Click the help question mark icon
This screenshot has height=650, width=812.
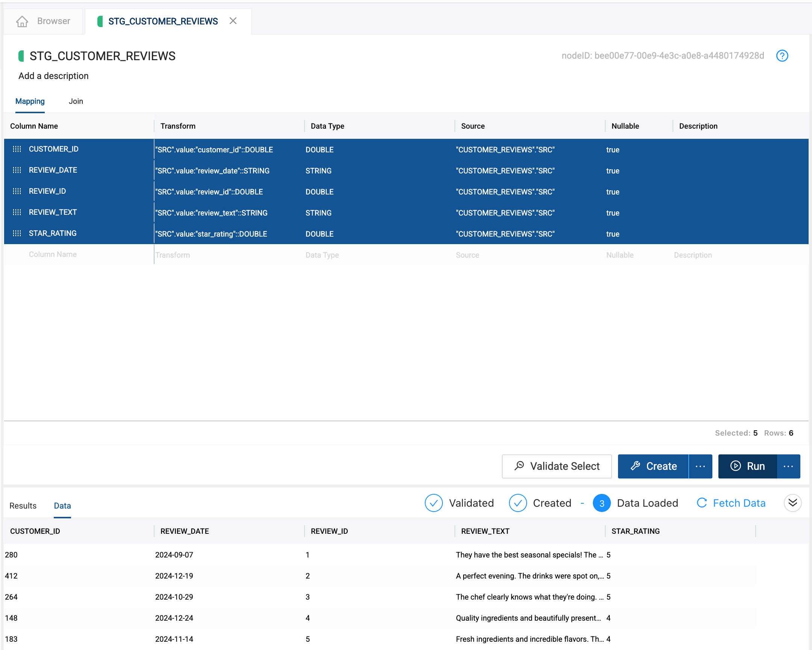pos(782,56)
